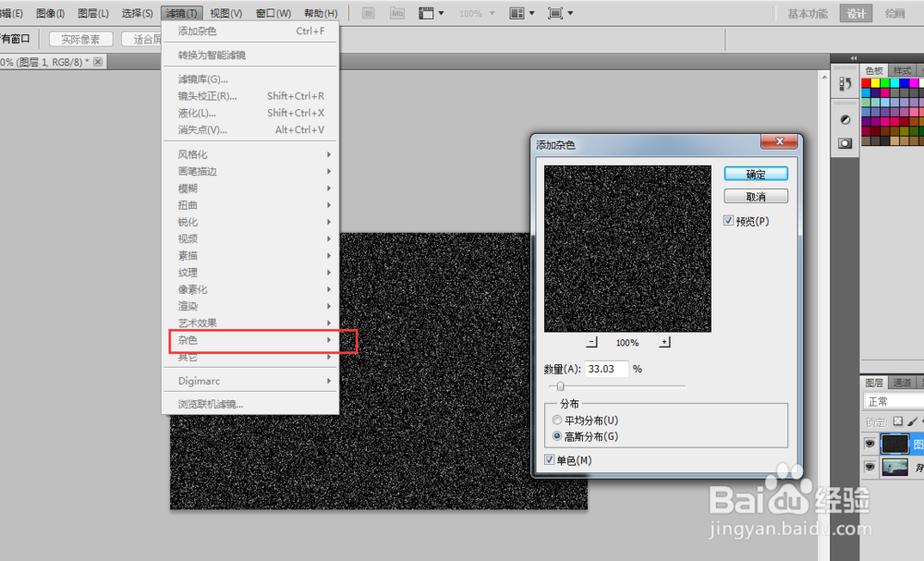Expand the 杂色 noise submenu

tap(250, 340)
